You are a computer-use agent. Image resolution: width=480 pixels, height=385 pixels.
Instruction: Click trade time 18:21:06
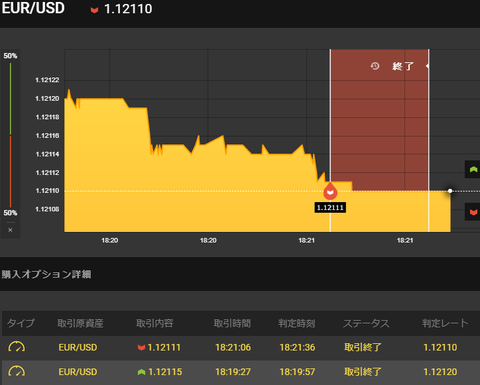tap(233, 347)
